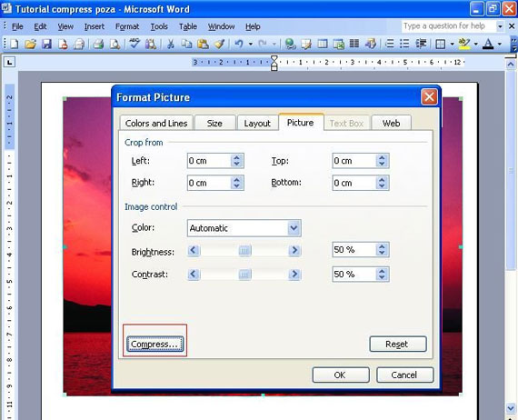Click Type a question for help box
518x420 pixels.
(x=448, y=26)
